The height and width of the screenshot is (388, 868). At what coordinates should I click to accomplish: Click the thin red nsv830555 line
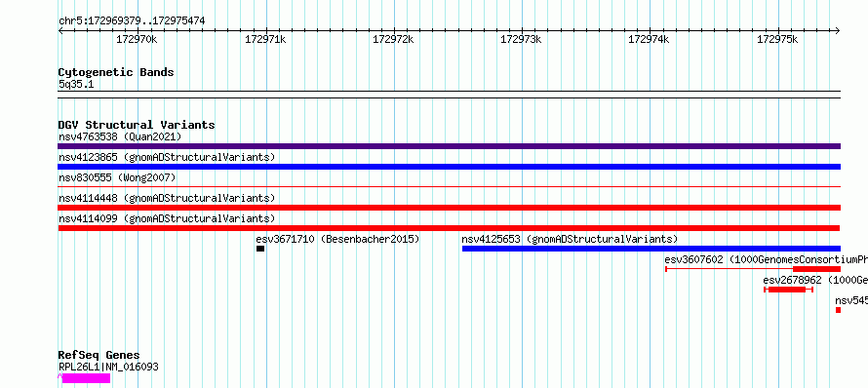(449, 187)
